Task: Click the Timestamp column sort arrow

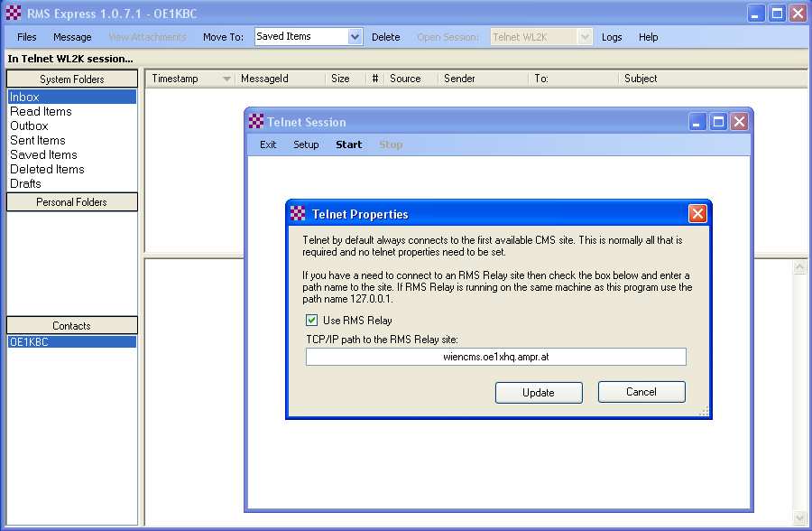Action: pos(226,79)
